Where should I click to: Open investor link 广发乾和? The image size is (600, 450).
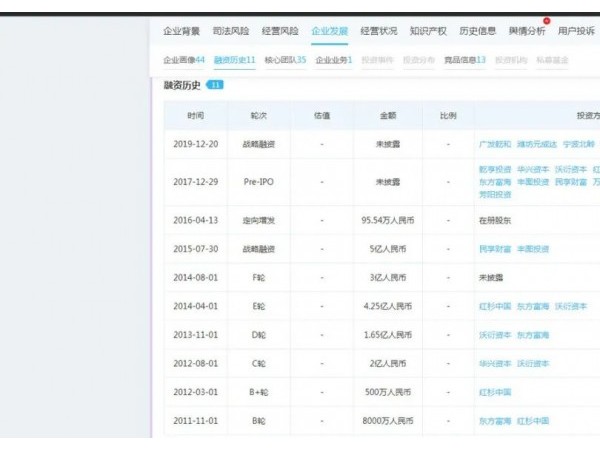click(496, 144)
